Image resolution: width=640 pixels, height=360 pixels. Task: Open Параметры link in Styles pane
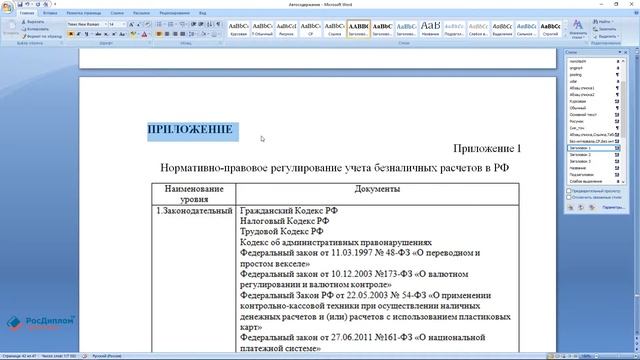click(613, 207)
